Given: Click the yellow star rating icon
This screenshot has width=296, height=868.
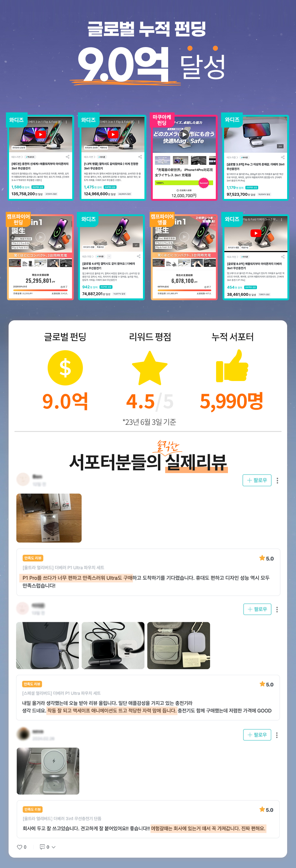Looking at the screenshot, I should pyautogui.click(x=149, y=368).
